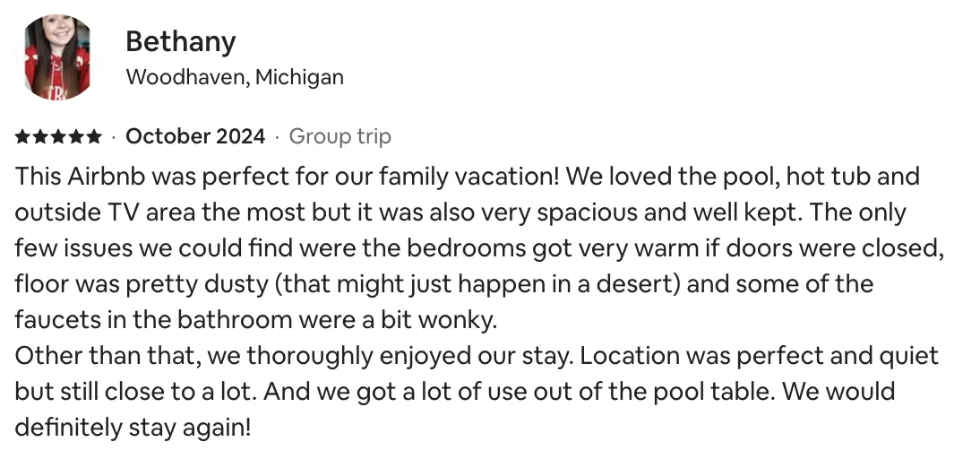Click the October 2024 review date
This screenshot has height=459, width=980.
[195, 136]
